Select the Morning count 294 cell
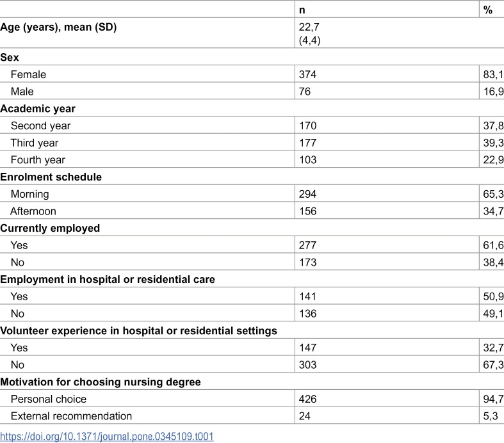The image size is (504, 443). click(387, 194)
